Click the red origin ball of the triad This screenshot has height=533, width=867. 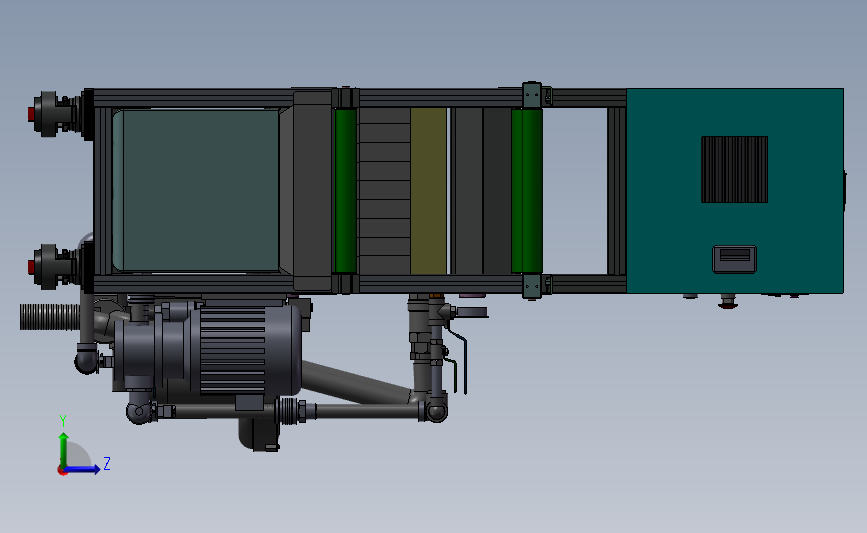(x=62, y=471)
